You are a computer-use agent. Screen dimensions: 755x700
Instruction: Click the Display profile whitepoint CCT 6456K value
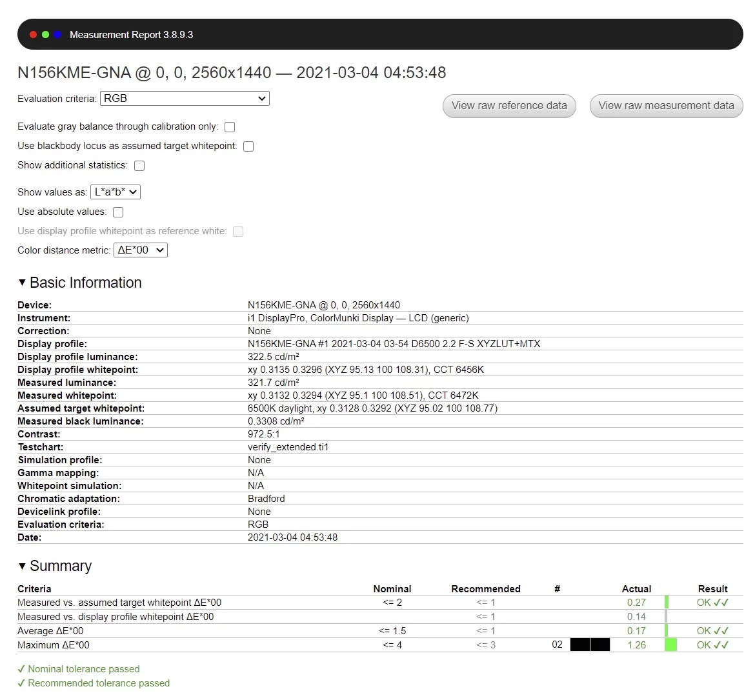coord(366,370)
